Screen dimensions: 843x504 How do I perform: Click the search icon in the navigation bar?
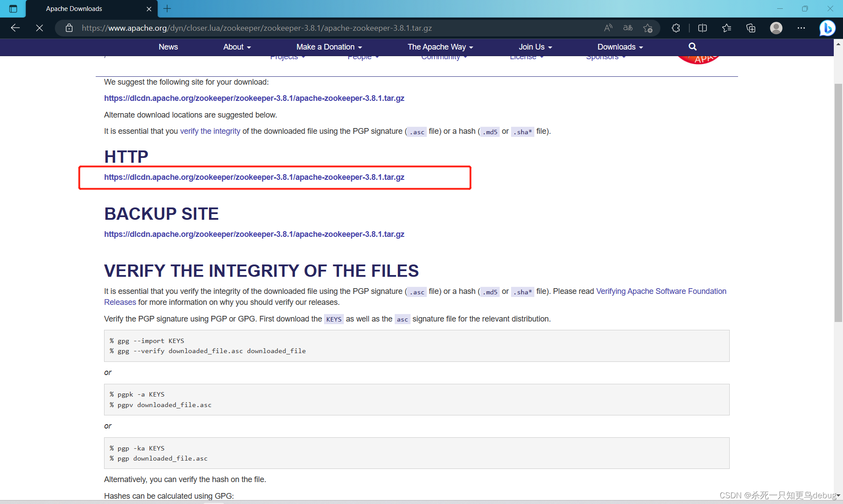click(693, 47)
